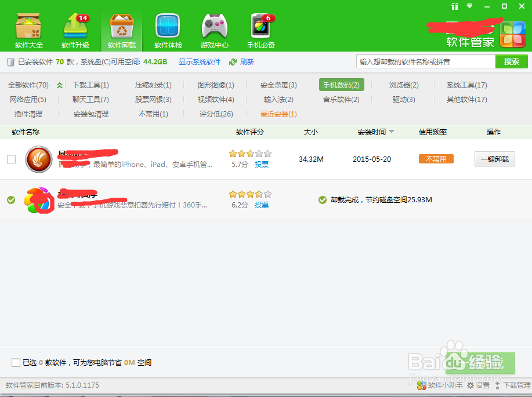Click 投票 next to the 5.7分 rating

[x=262, y=165]
